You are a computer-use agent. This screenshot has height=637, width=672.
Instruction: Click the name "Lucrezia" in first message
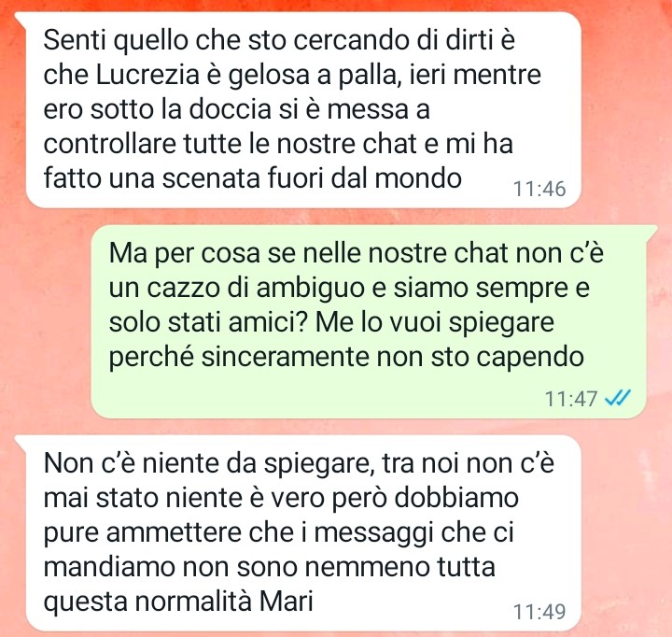tap(147, 76)
